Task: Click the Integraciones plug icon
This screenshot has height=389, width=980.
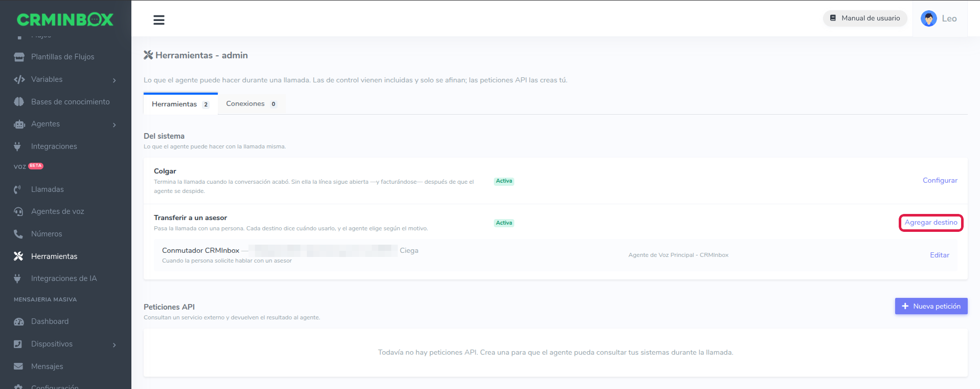Action: 17,146
